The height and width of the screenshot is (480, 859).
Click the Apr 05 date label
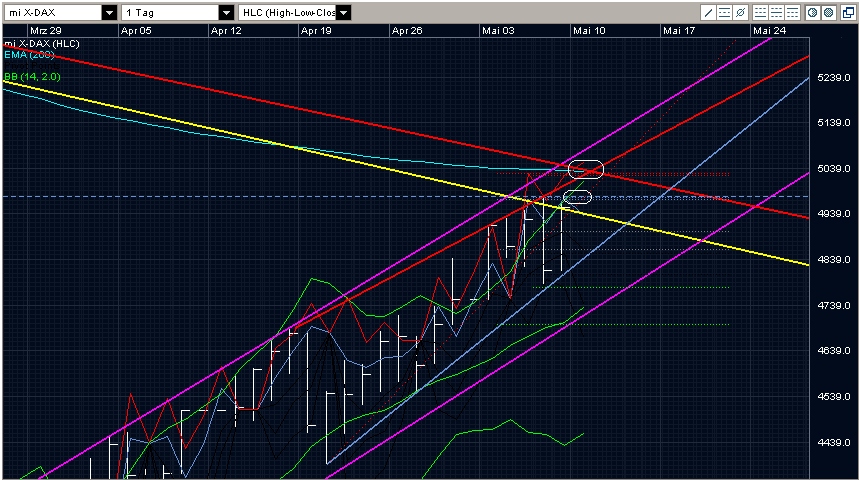(x=136, y=31)
